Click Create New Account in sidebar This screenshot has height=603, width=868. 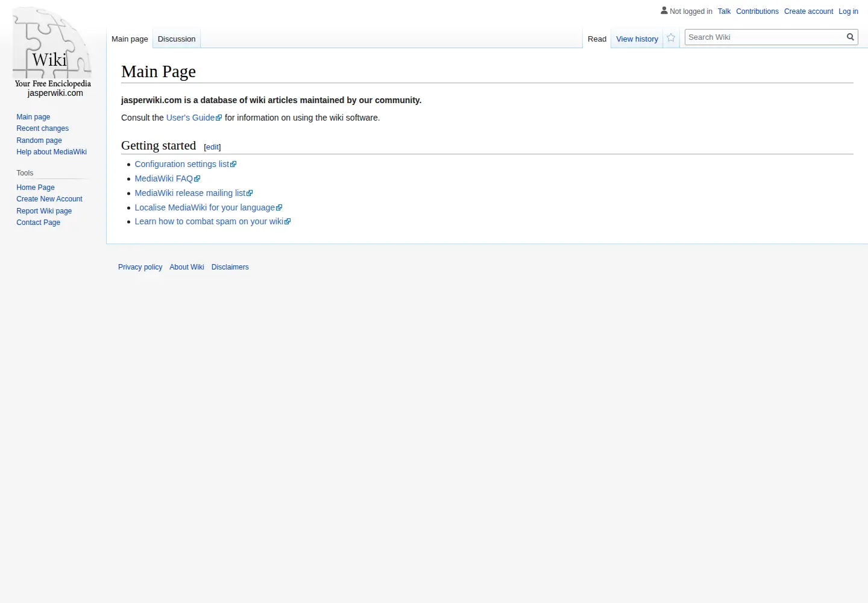(x=49, y=199)
